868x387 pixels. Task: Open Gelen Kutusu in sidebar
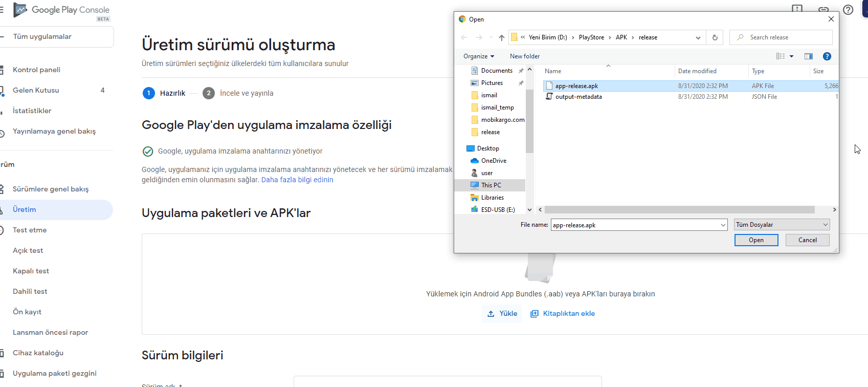(x=36, y=90)
